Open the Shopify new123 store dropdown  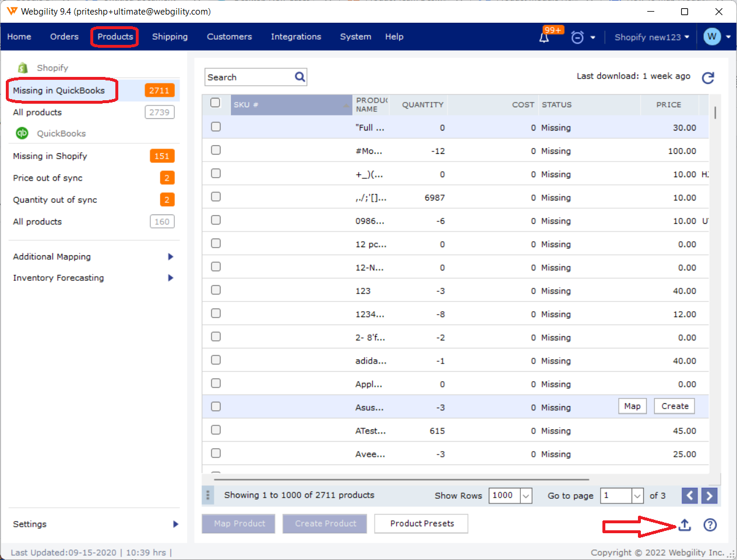click(651, 37)
